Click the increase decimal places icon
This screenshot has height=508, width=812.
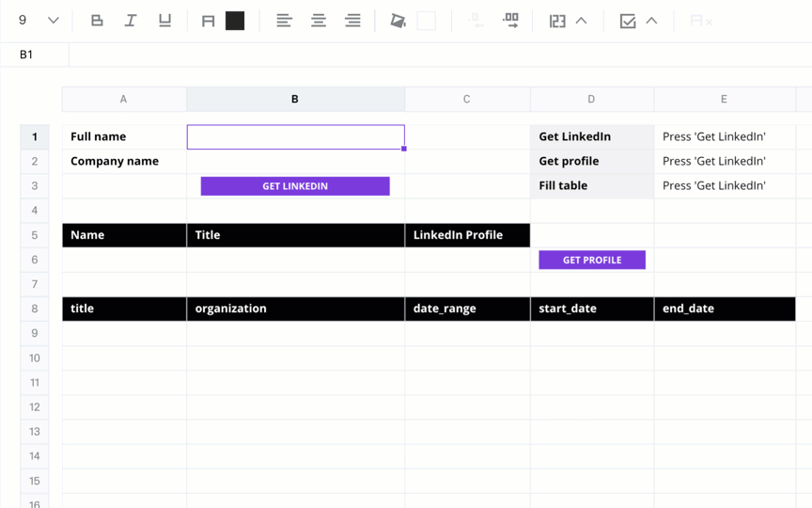510,21
